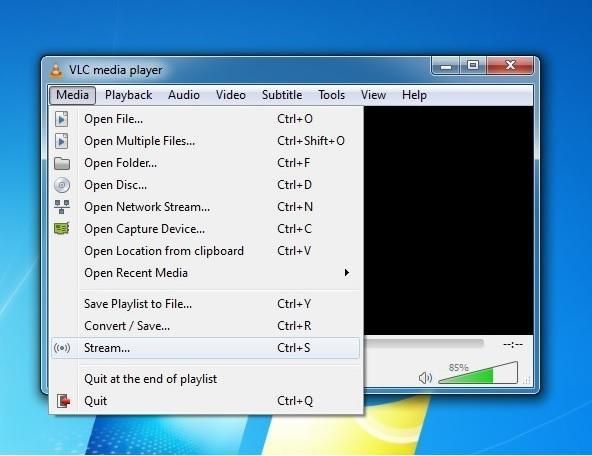Click the network icon beside Open Network Stream
The width and height of the screenshot is (592, 456).
(62, 207)
